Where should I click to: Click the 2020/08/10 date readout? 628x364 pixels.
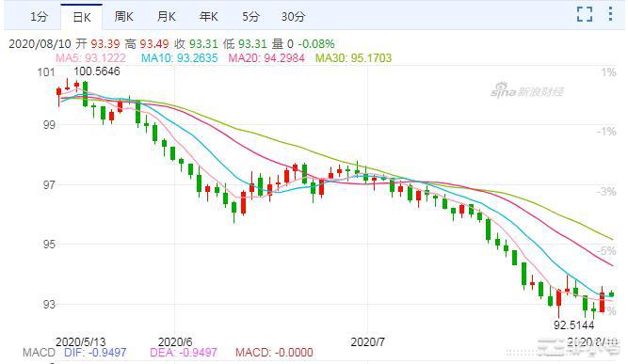[40, 43]
